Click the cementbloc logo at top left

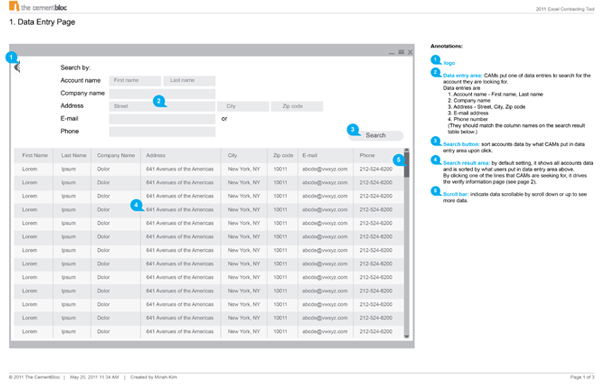38,7
